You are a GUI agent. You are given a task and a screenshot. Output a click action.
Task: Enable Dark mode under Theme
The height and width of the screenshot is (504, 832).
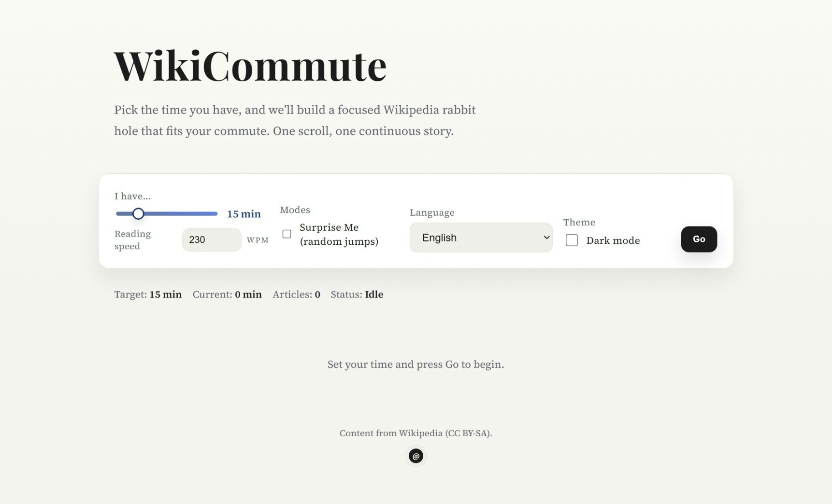(572, 240)
